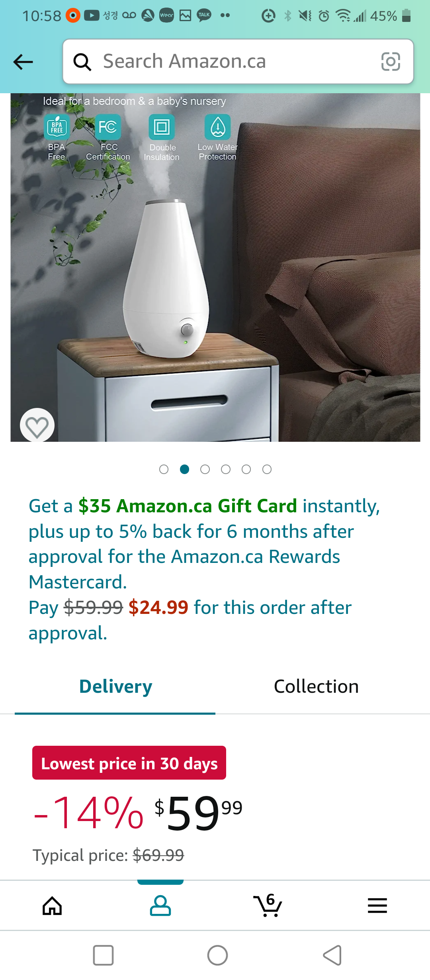Select third image carousel dot
430x980 pixels.
click(x=205, y=469)
